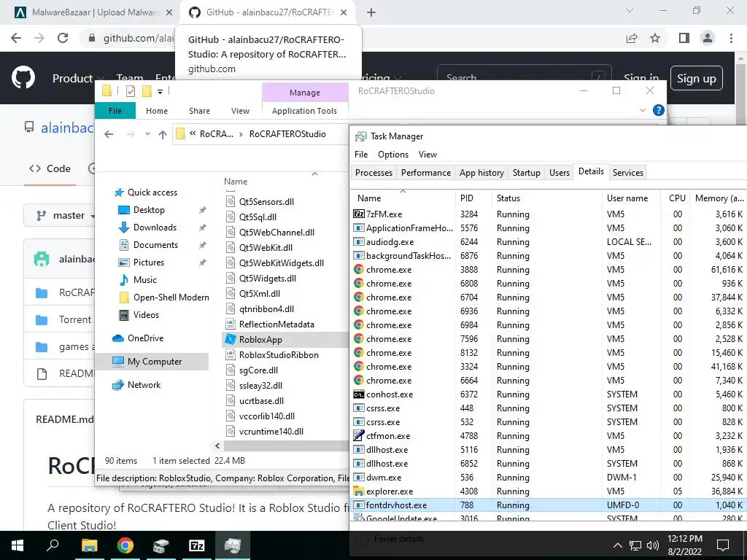Switch to Processes tab in Task Manager
This screenshot has height=560, width=747.
pos(374,173)
